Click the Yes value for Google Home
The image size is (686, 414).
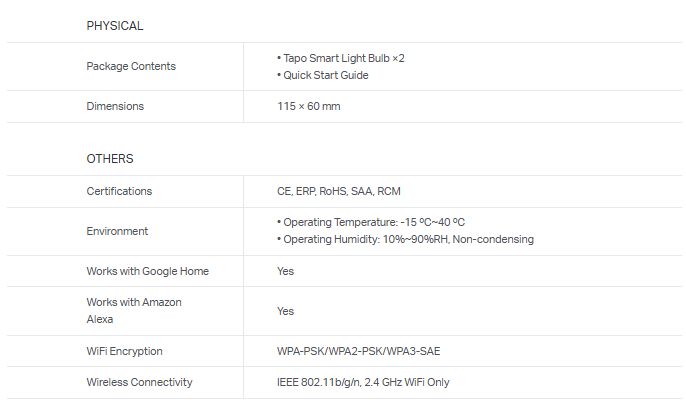coord(286,271)
